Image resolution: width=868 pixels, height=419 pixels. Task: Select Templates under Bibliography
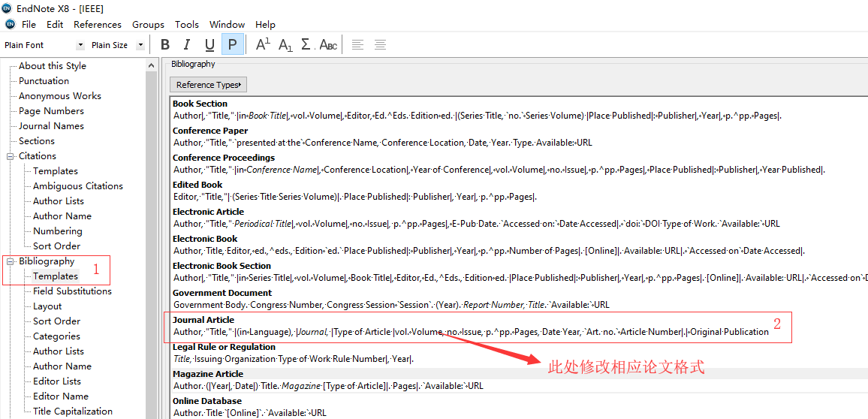56,276
